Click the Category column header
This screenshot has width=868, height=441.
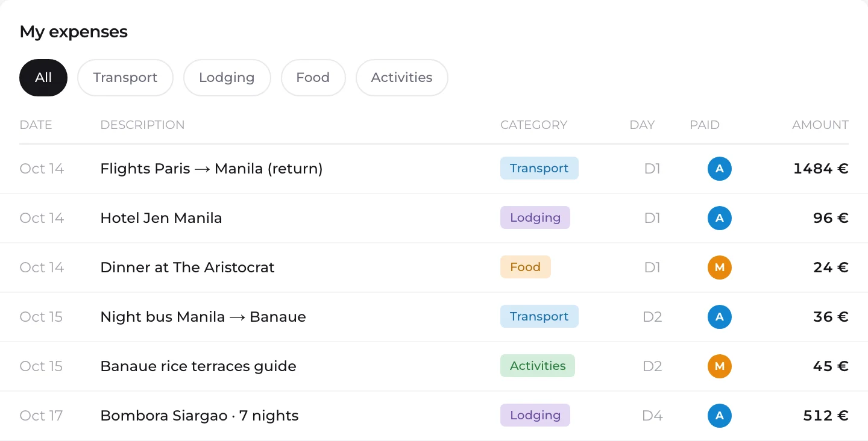click(x=533, y=125)
